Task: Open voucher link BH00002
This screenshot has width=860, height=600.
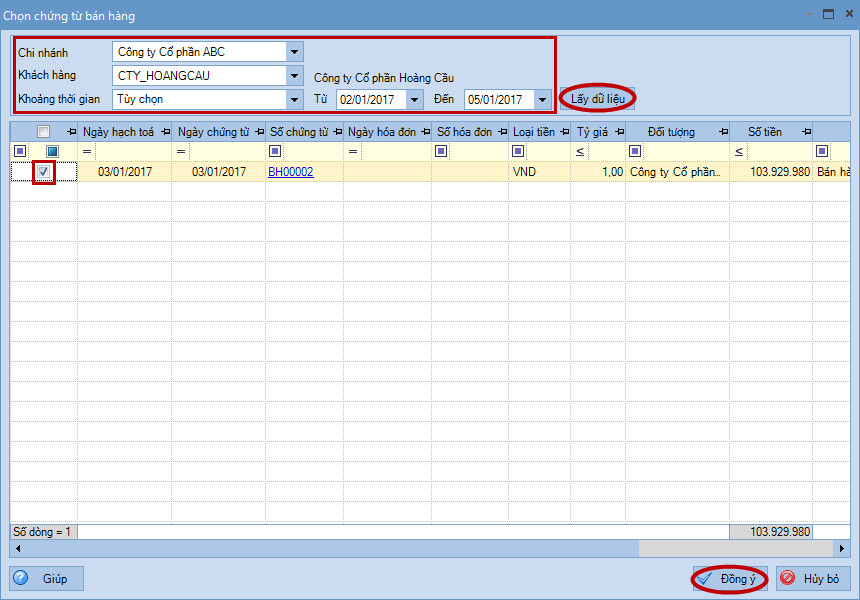Action: [290, 172]
